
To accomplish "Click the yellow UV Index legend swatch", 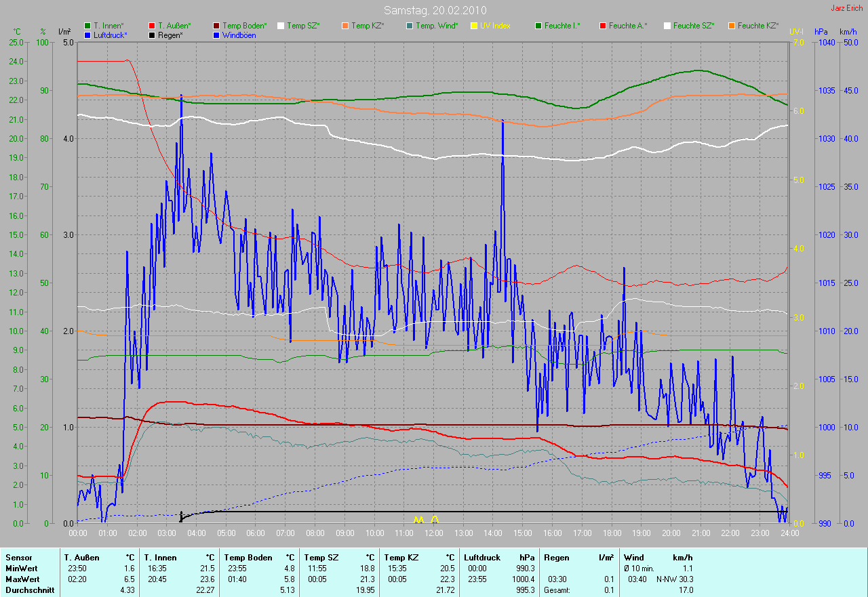I will pos(474,26).
